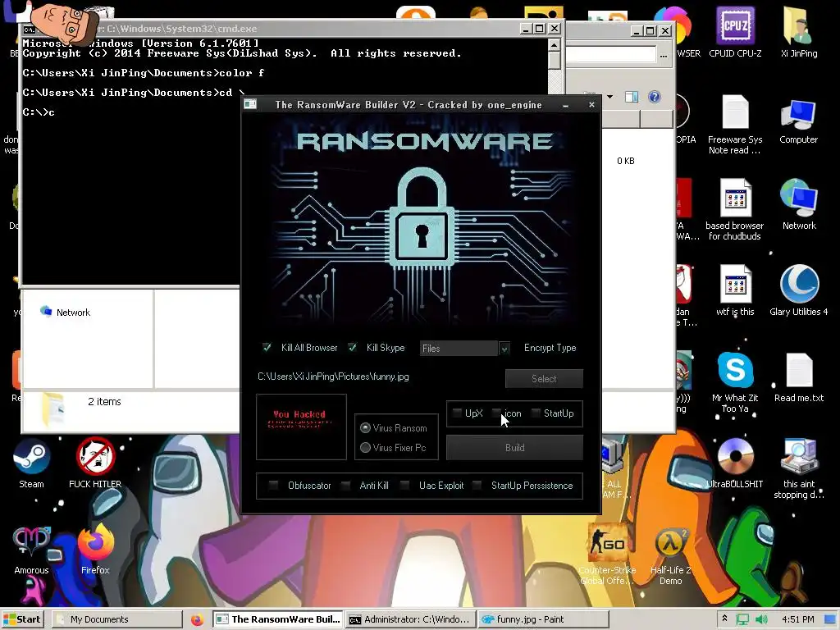Click the Show desktop button in taskbar corner
The image size is (840, 630).
click(x=830, y=619)
